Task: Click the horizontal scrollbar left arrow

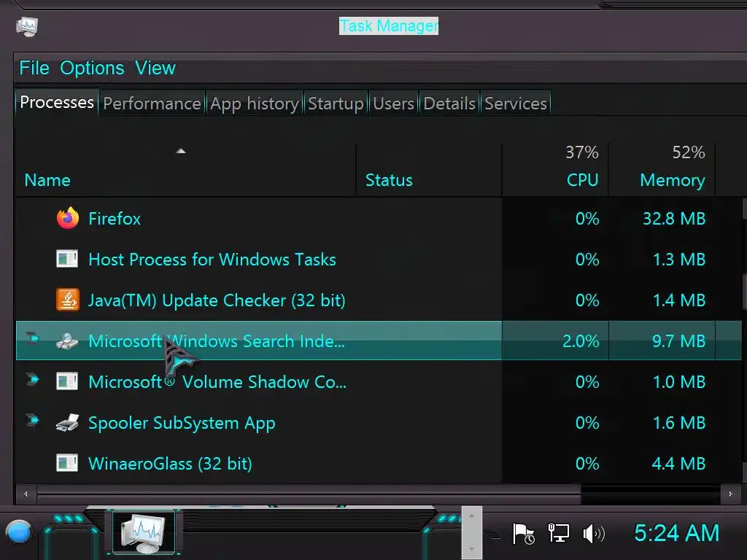Action: 26,494
